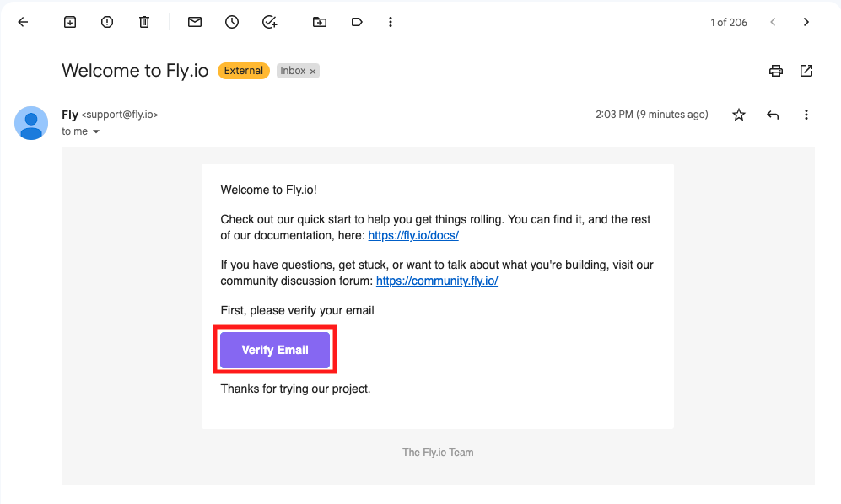
Task: Go back to the inbox list
Action: (23, 23)
